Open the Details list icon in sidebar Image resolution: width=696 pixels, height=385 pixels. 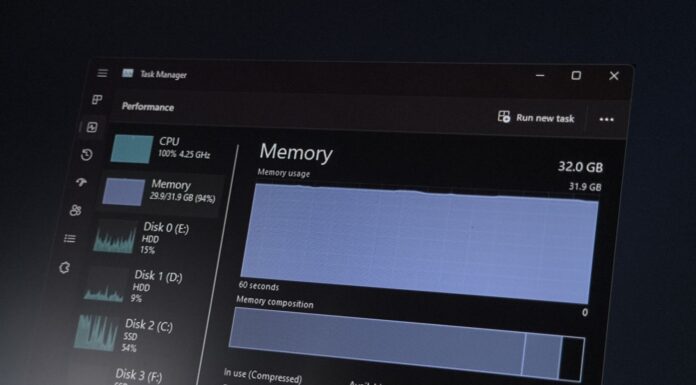click(70, 239)
